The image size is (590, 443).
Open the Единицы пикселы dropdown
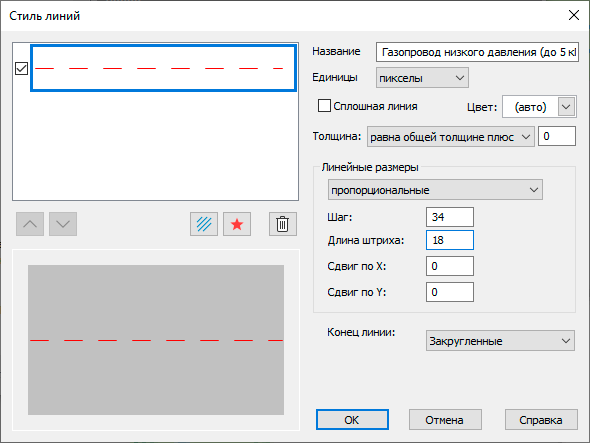point(422,78)
